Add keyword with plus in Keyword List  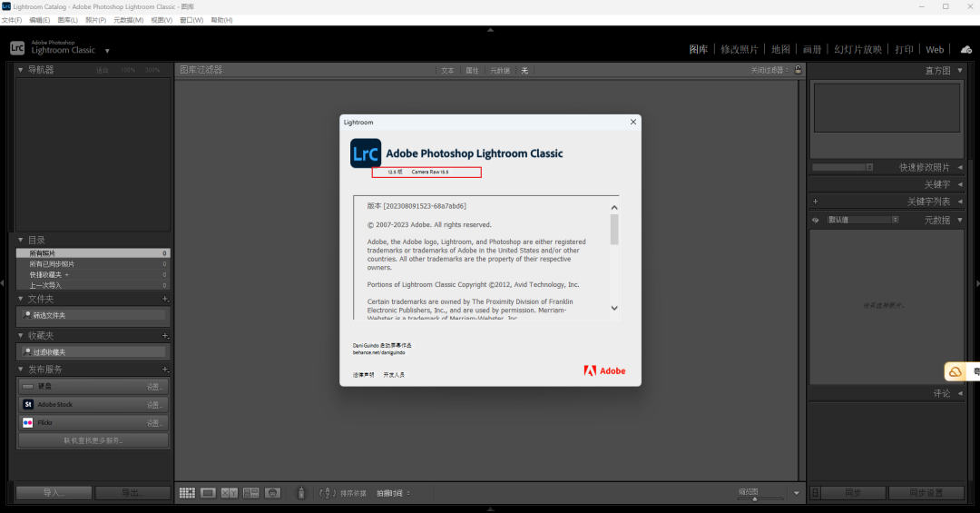[816, 202]
